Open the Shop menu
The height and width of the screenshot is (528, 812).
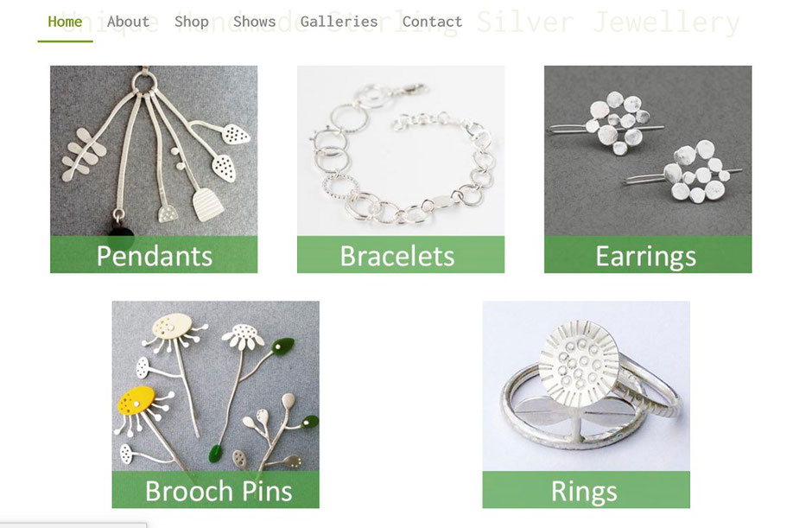pos(191,22)
